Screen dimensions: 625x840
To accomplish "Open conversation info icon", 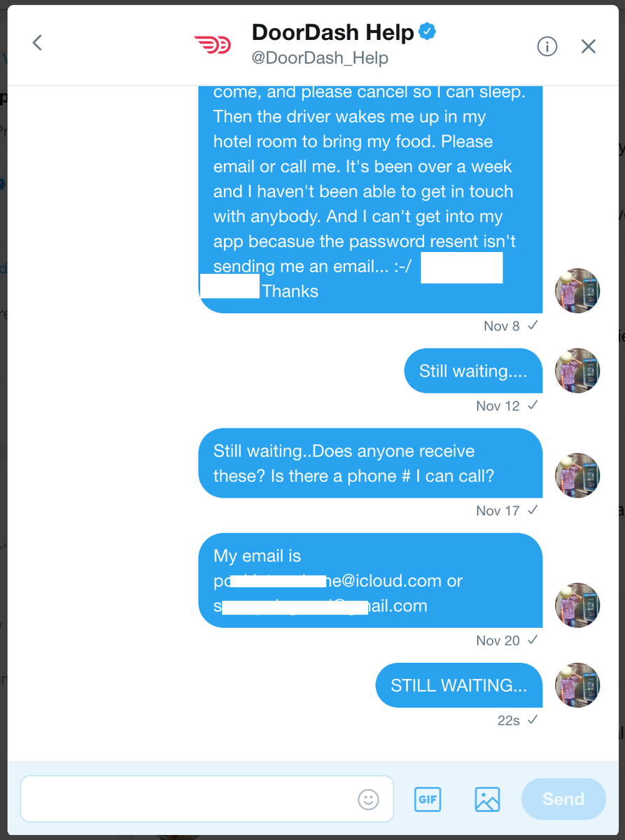I will point(547,46).
